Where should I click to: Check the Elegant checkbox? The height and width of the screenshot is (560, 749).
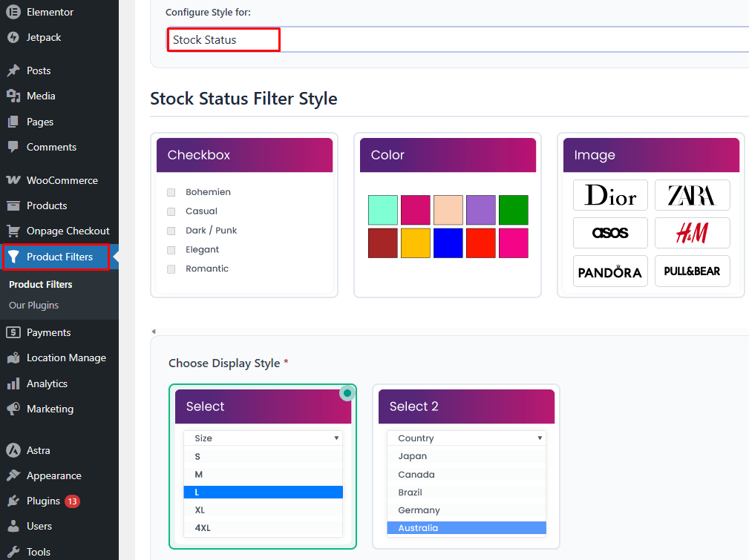pyautogui.click(x=171, y=249)
